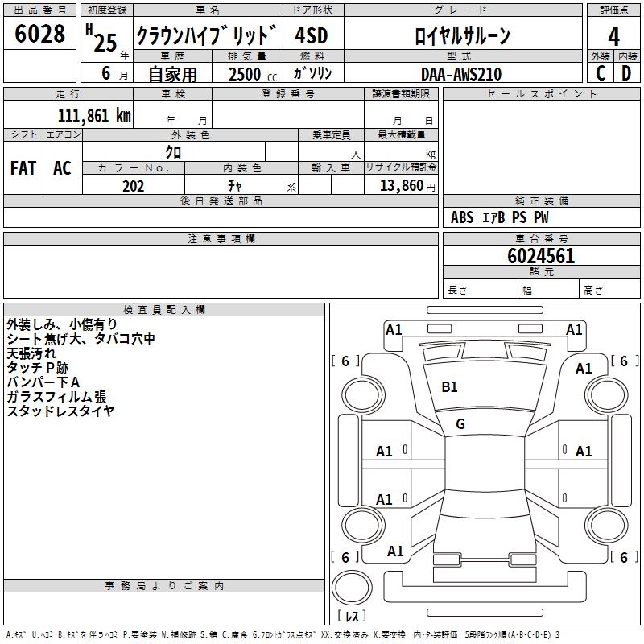Click the equipment line ABS エアB PS PW
The image size is (644, 644).
(x=499, y=217)
